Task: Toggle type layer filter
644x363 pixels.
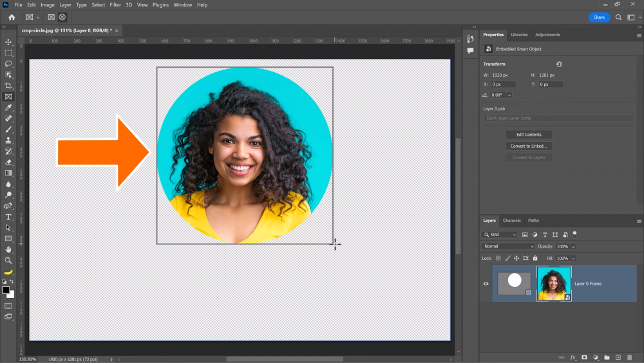Action: [545, 235]
